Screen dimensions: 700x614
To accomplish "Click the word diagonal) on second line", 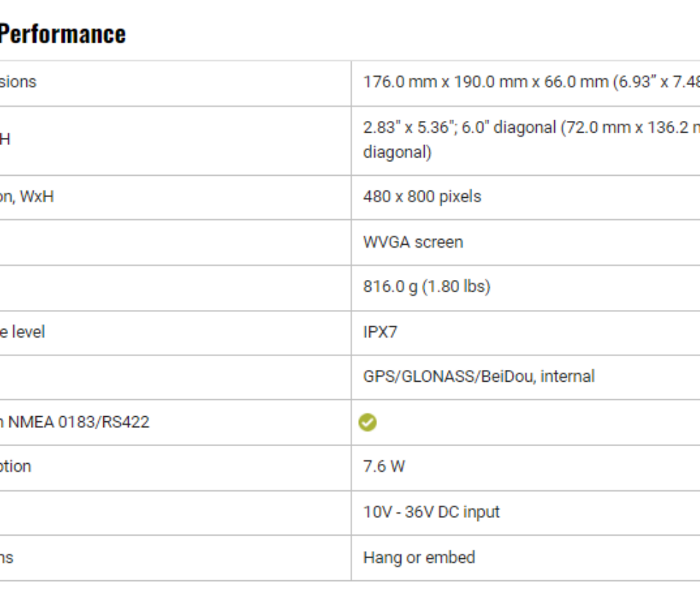I will coord(397,152).
